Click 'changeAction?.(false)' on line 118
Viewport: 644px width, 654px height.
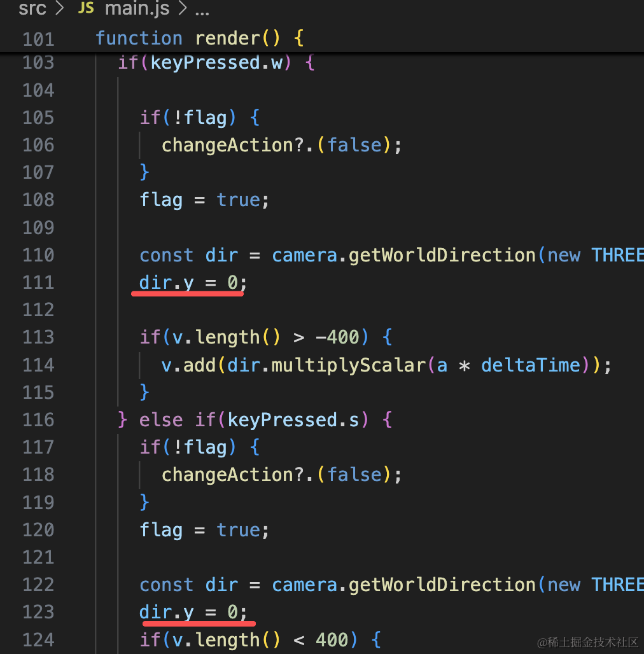(x=276, y=475)
